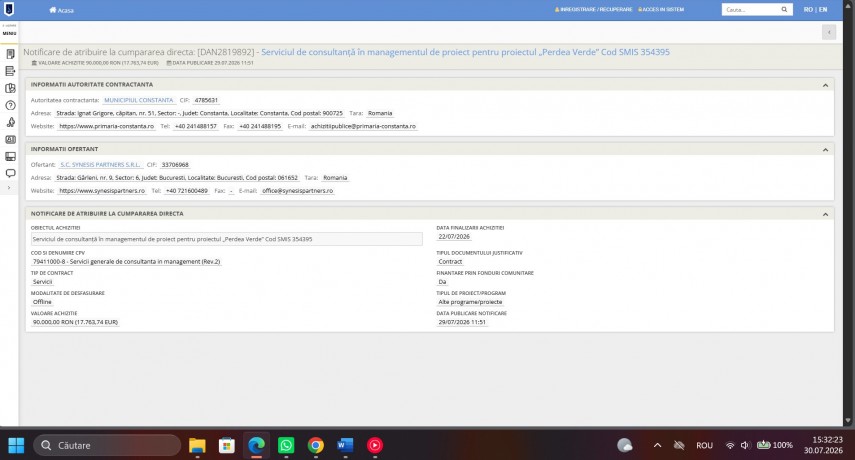Open the chat bubble sidebar icon

tap(10, 173)
